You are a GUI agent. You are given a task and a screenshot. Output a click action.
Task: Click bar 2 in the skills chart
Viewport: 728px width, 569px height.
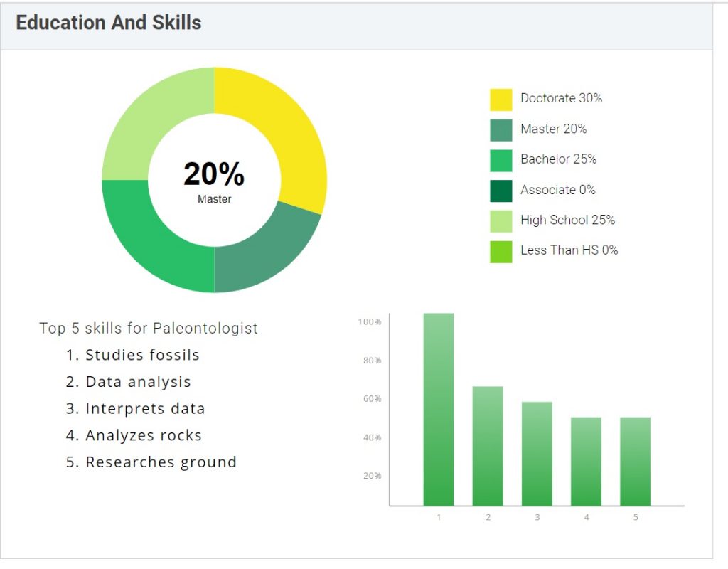(x=488, y=446)
